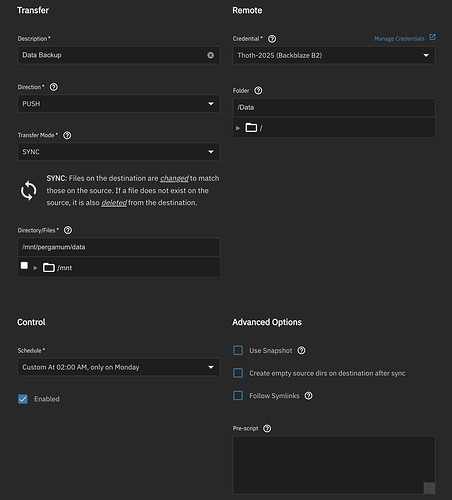Expand the remote root folder tree
The width and height of the screenshot is (452, 500).
click(x=238, y=128)
